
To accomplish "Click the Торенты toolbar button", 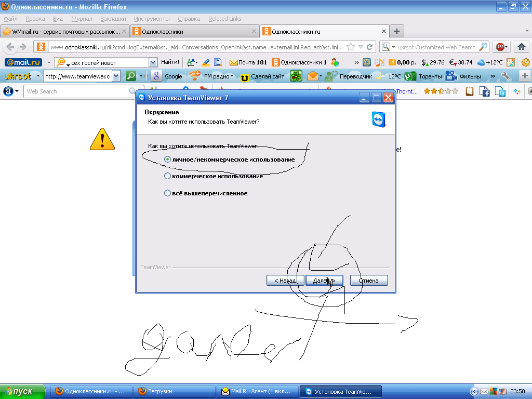I will pos(423,76).
